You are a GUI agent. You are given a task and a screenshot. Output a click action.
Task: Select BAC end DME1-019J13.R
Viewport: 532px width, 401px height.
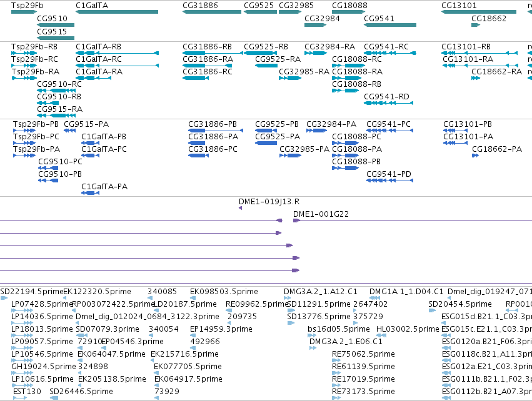pos(269,202)
